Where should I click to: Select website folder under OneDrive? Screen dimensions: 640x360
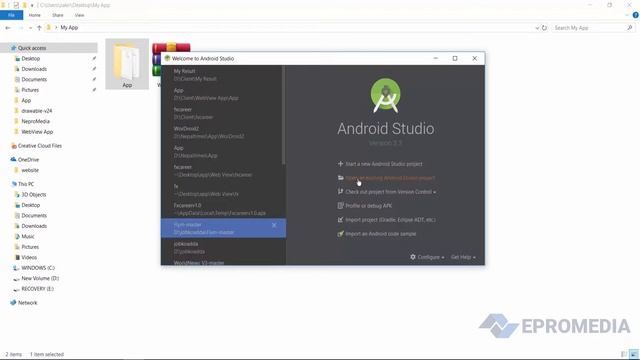point(30,170)
